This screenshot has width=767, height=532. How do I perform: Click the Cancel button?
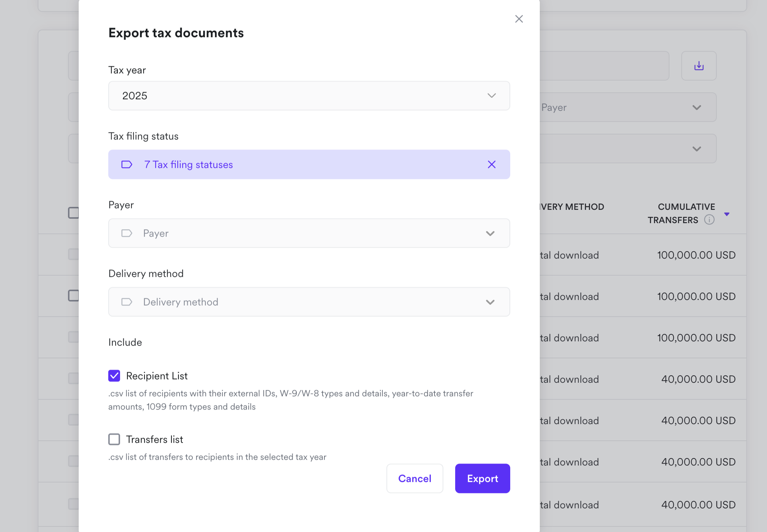pos(415,478)
